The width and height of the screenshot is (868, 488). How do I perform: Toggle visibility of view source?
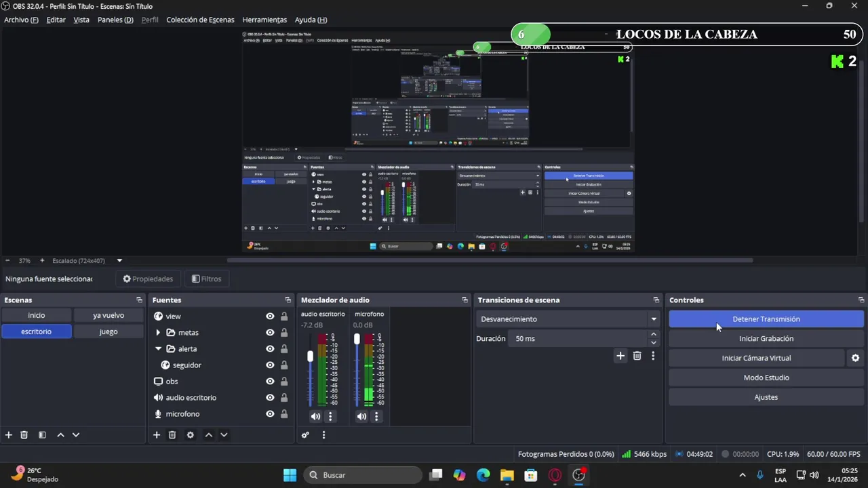point(270,316)
